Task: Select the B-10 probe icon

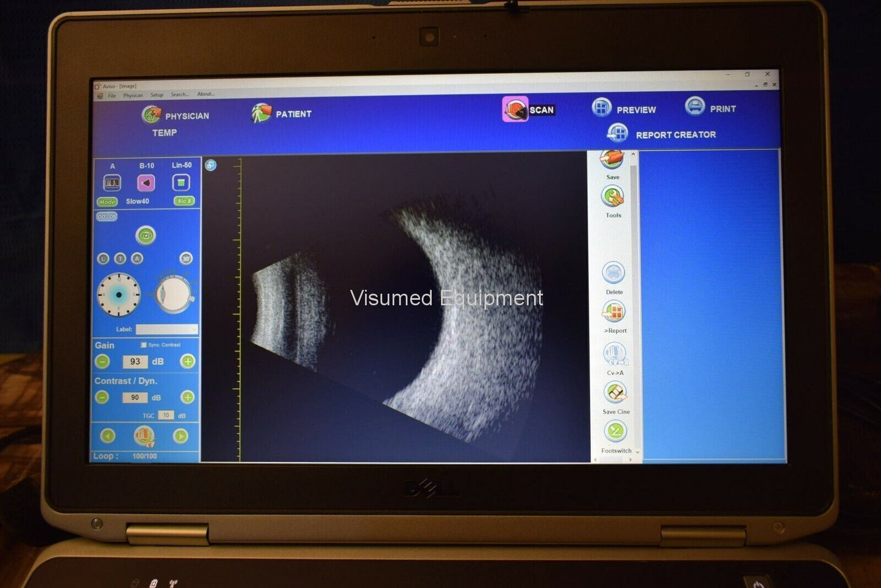Action: [x=146, y=183]
